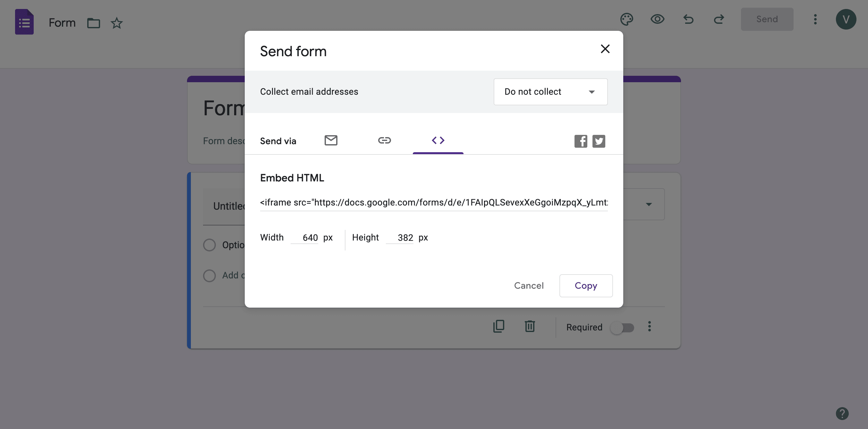The width and height of the screenshot is (868, 429).
Task: Open the Google Forms home icon
Action: pos(24,22)
